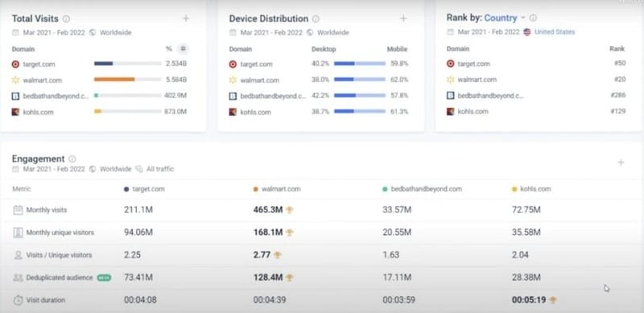Click the walmart.com column header in Engagement
Viewport: 644px width, 313px height.
click(277, 189)
